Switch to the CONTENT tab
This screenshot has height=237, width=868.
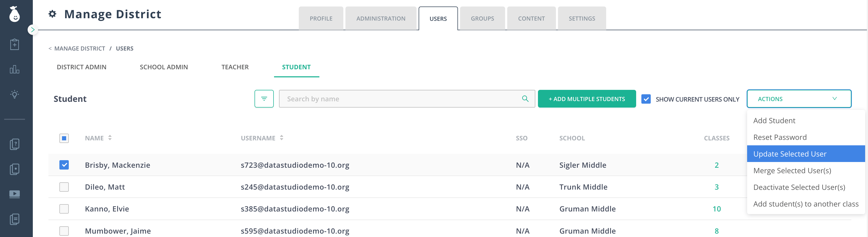tap(531, 18)
